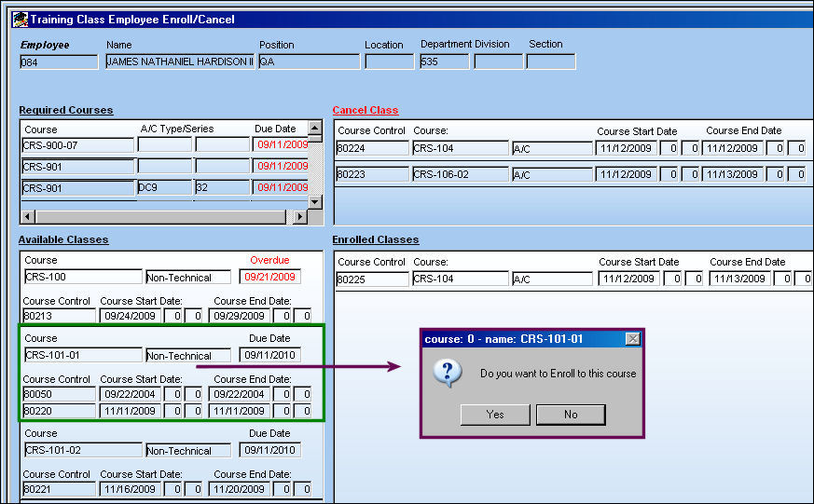
Task: Click Yes to enroll in course
Action: [495, 415]
